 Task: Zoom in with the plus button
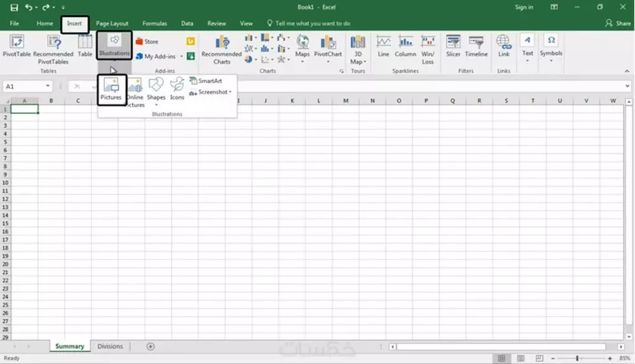pyautogui.click(x=610, y=358)
